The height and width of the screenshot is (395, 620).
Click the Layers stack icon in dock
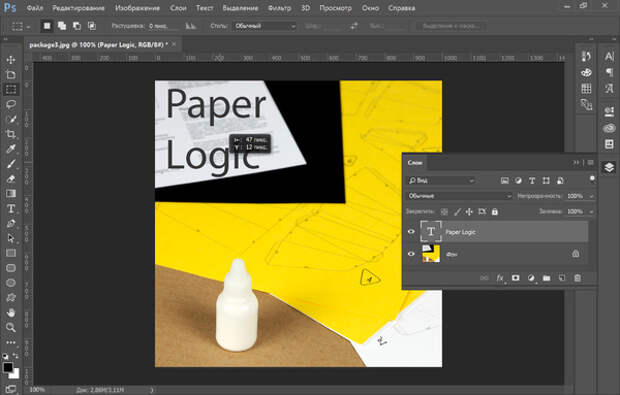point(609,168)
